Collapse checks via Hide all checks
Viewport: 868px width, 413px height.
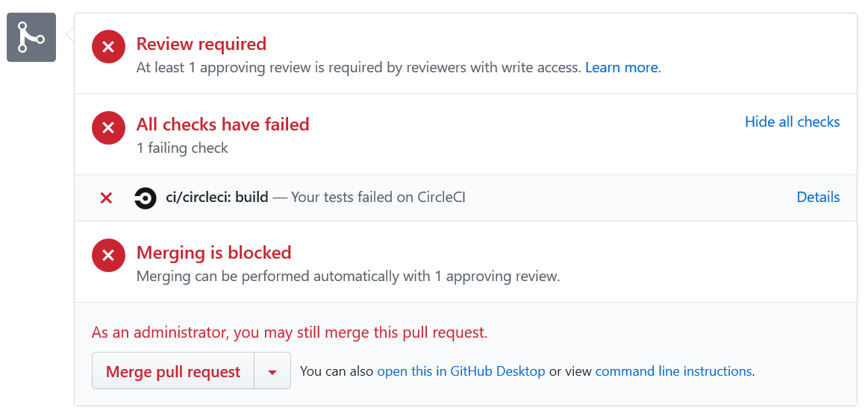pos(792,122)
